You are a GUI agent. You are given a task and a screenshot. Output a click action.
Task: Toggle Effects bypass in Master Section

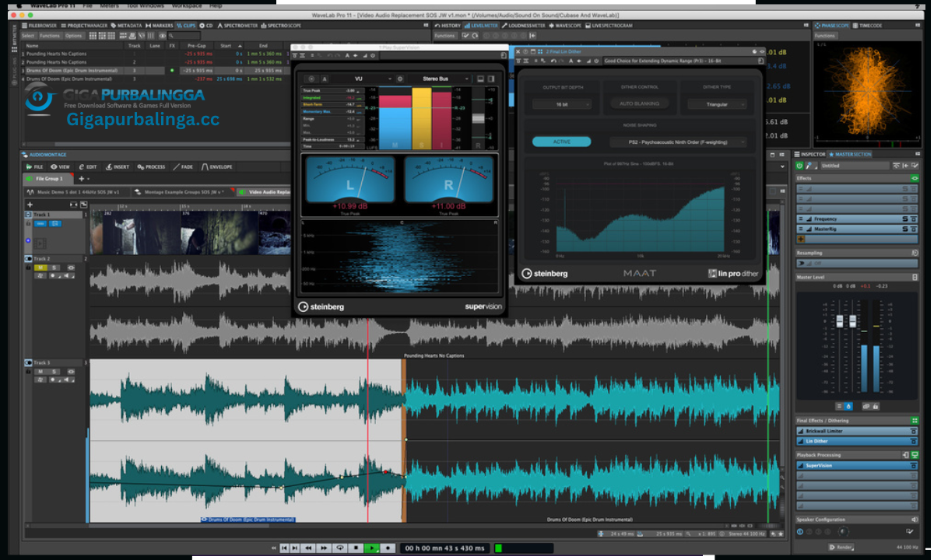point(915,178)
